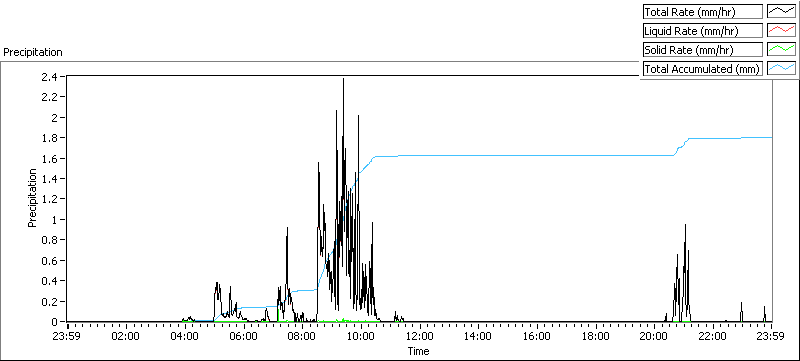This screenshot has height=361, width=800.
Task: Click the ending 23:59 x-axis time label
Action: [x=771, y=336]
